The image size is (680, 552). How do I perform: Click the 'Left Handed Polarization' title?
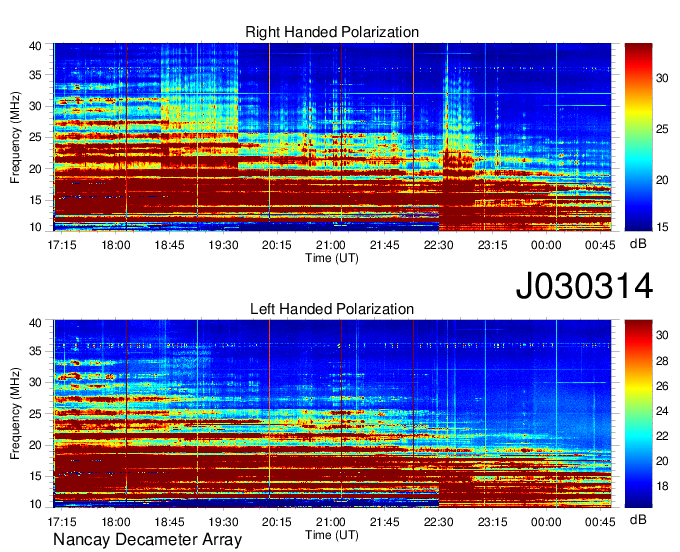tap(332, 309)
